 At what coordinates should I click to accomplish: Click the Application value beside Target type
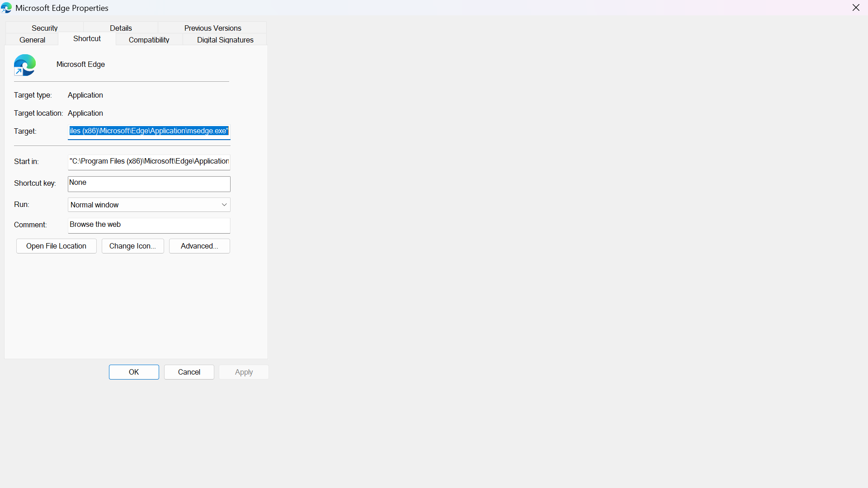point(85,95)
